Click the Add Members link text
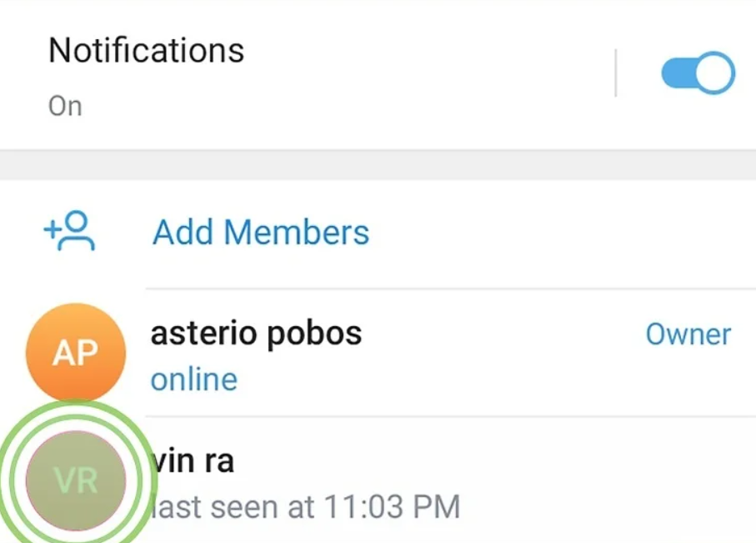The height and width of the screenshot is (543, 756). click(260, 232)
